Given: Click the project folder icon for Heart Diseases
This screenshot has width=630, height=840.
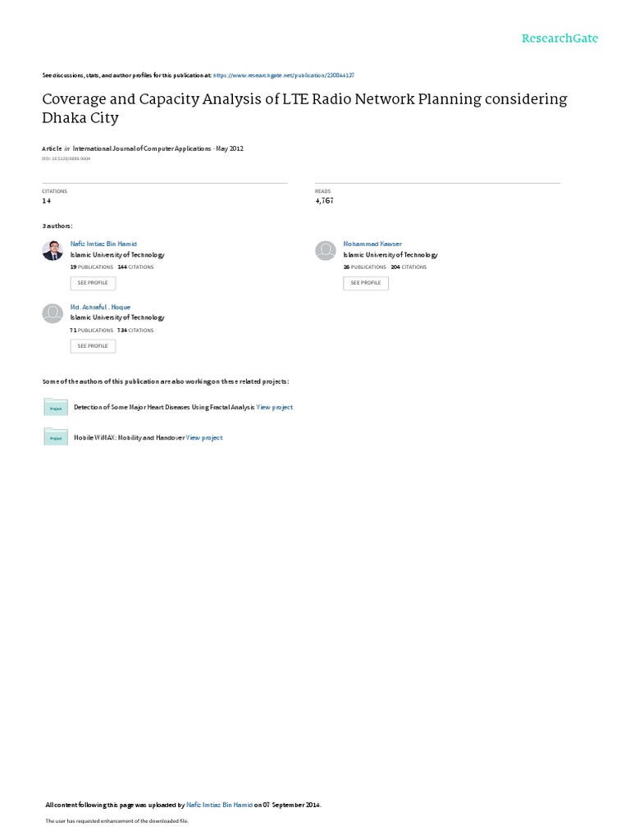Looking at the screenshot, I should click(x=56, y=407).
